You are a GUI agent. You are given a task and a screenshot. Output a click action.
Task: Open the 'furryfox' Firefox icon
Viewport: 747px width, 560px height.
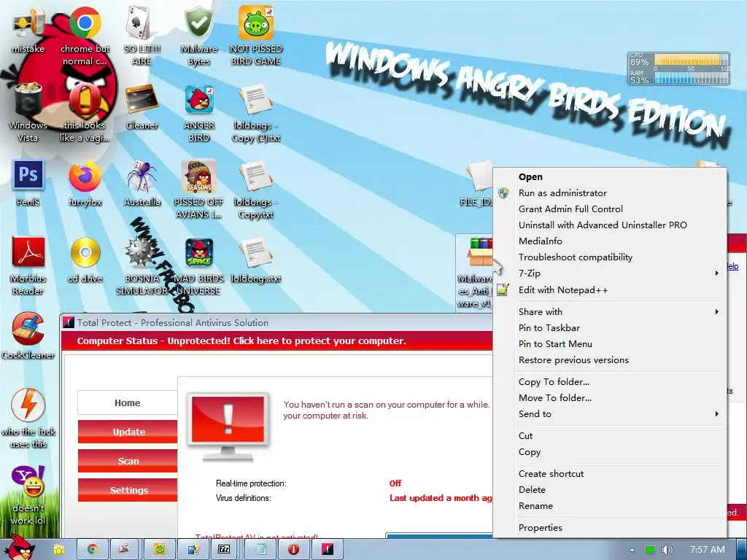85,183
